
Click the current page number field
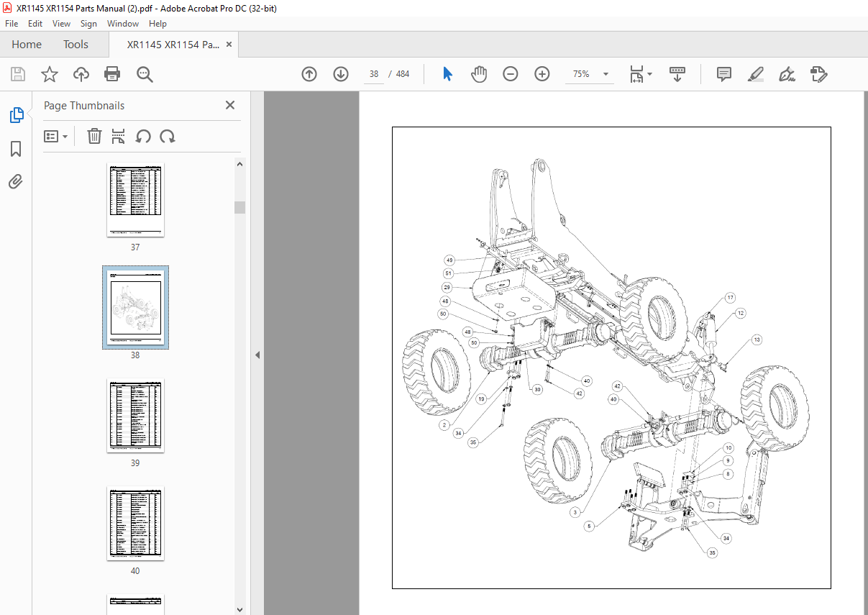[x=374, y=74]
